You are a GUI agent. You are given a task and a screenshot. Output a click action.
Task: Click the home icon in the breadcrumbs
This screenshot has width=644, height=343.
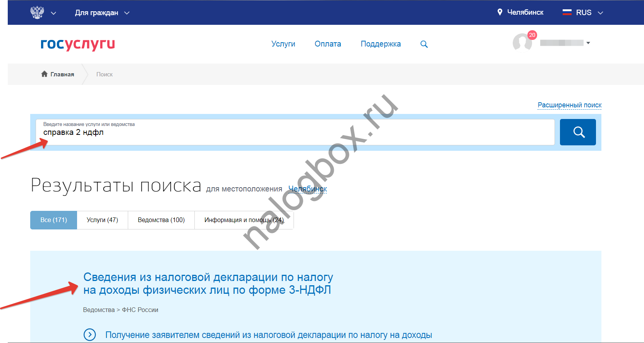(44, 74)
